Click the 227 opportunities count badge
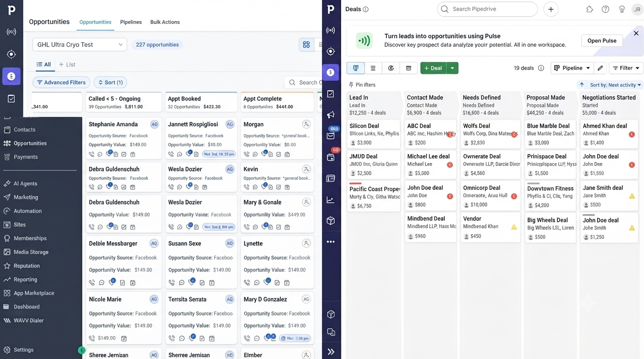This screenshot has width=644, height=359. [157, 44]
